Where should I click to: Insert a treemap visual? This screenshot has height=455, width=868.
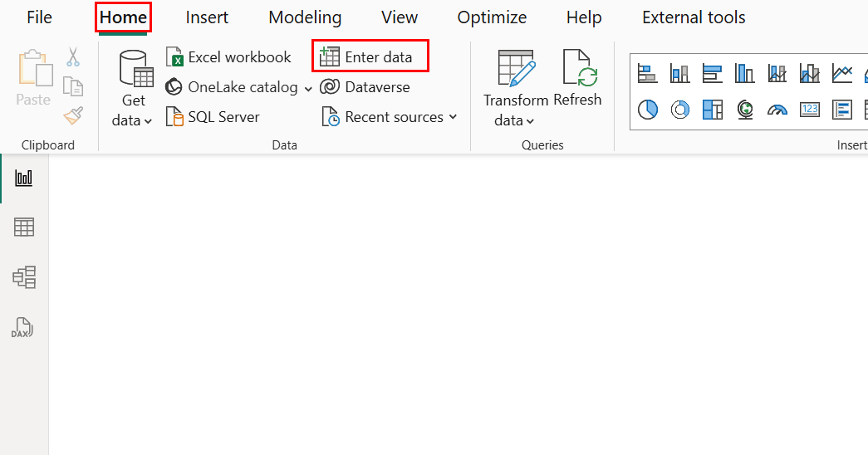(x=712, y=110)
